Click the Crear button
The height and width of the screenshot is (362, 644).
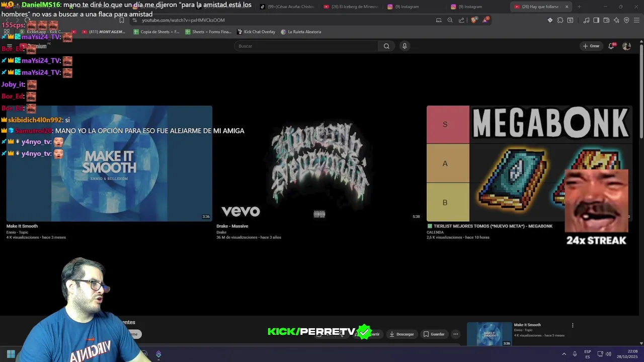point(591,46)
